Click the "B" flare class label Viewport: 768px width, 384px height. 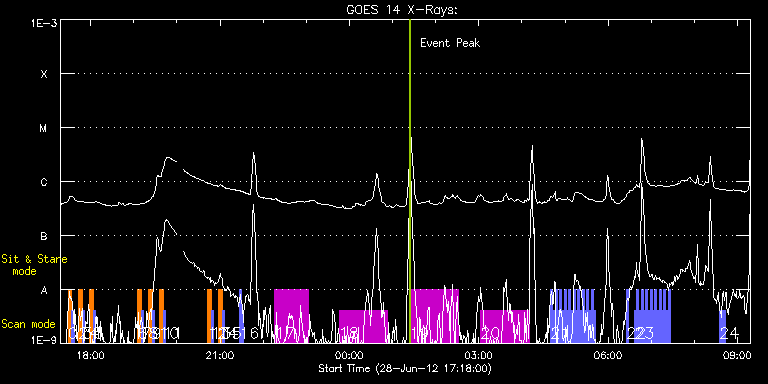(45, 236)
